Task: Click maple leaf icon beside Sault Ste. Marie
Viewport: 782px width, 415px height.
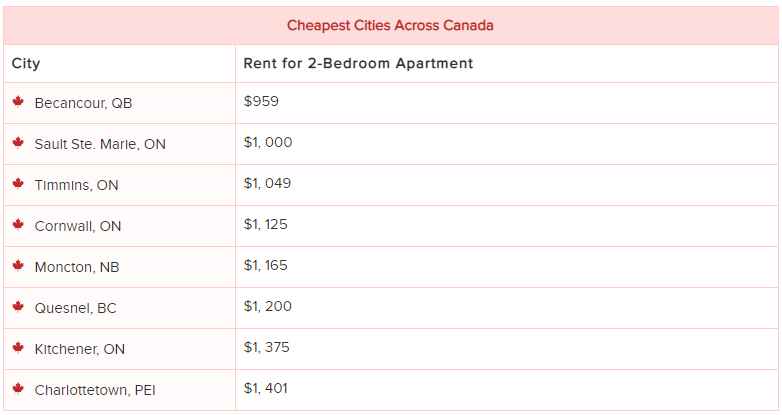Action: point(18,143)
